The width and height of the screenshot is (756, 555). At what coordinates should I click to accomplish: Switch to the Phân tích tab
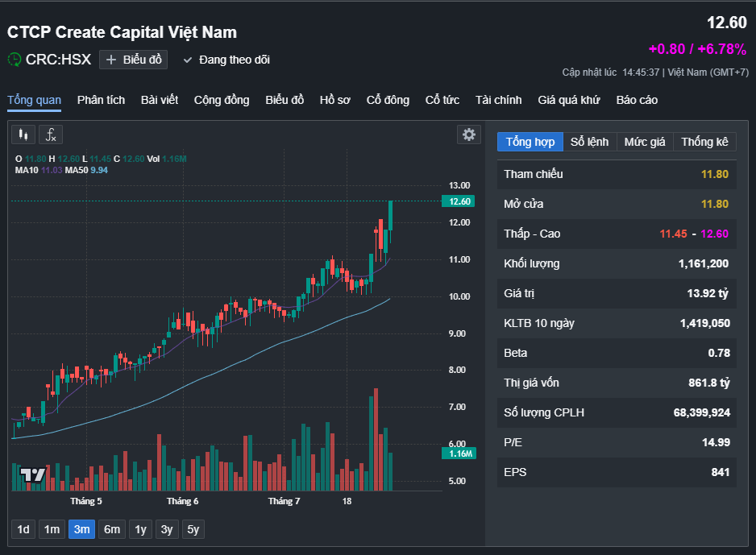(101, 100)
